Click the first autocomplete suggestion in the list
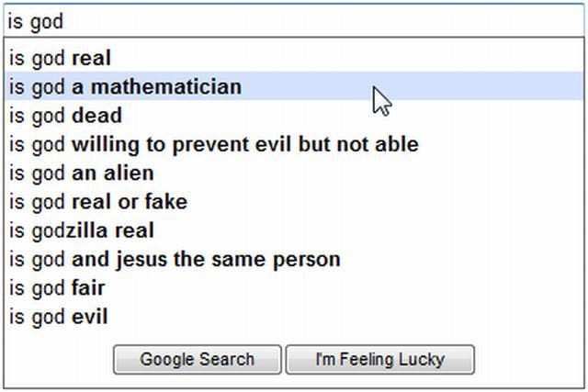The width and height of the screenshot is (588, 392). tap(61, 59)
